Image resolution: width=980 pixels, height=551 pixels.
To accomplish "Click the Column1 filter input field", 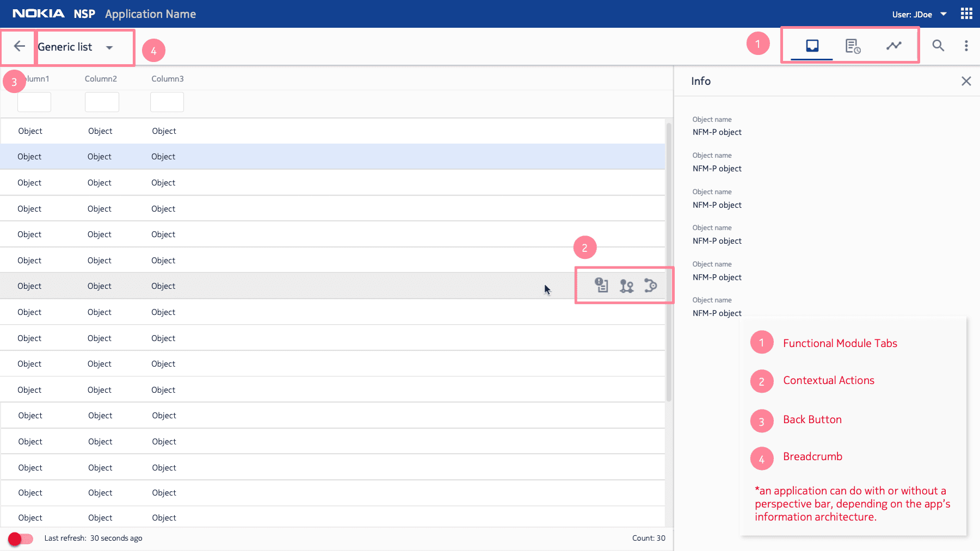I will [x=34, y=102].
